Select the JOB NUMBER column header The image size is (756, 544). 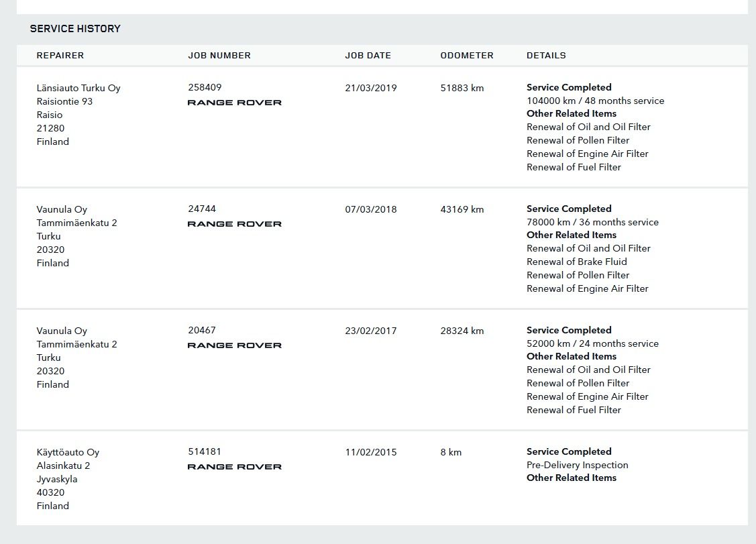pos(219,56)
